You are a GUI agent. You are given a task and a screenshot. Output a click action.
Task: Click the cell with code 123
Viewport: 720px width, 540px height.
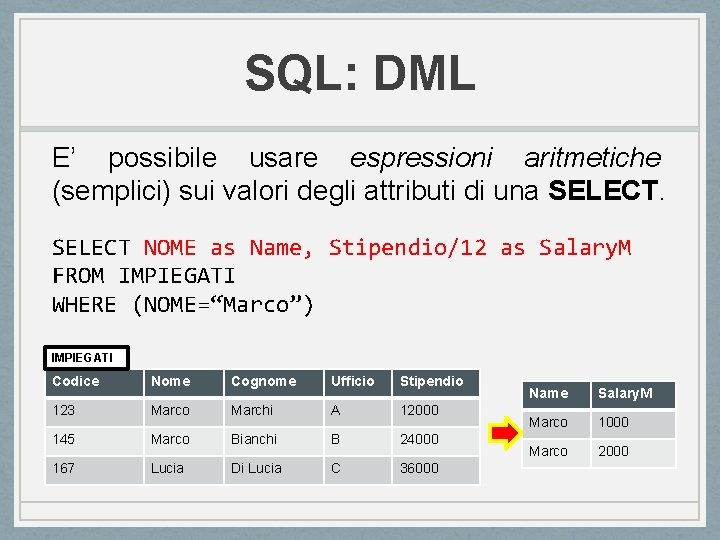pyautogui.click(x=94, y=412)
